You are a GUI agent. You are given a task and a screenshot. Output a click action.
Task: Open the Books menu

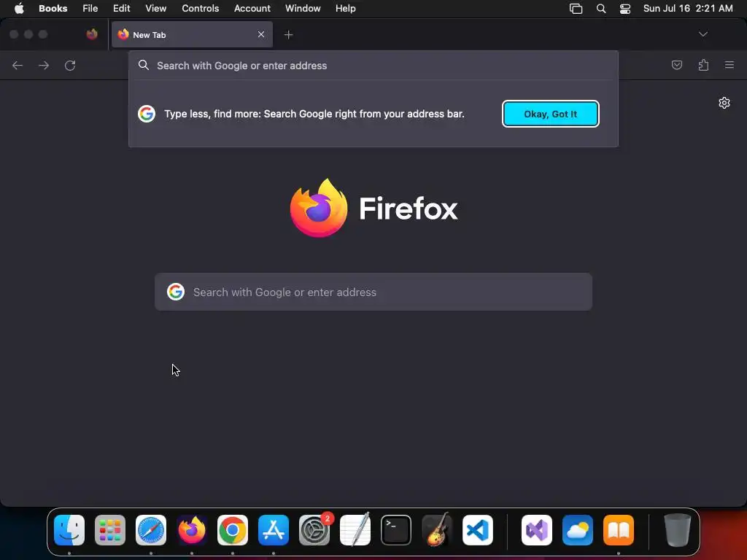point(53,8)
